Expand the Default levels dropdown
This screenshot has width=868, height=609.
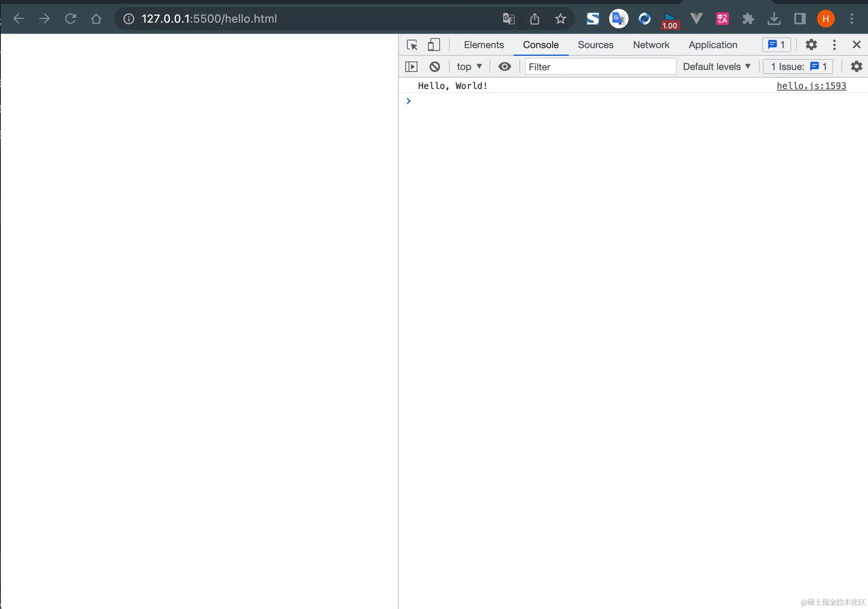716,66
